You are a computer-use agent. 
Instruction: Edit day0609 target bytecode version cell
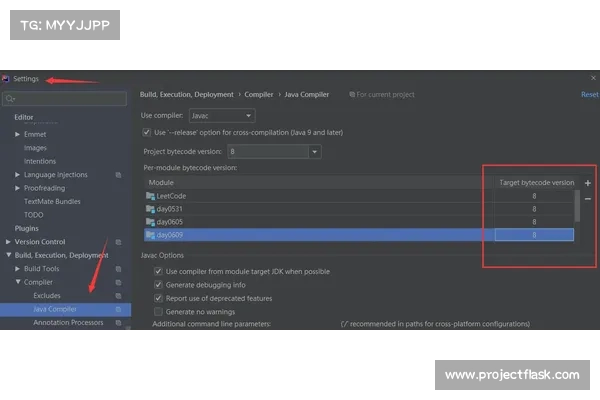click(x=534, y=235)
